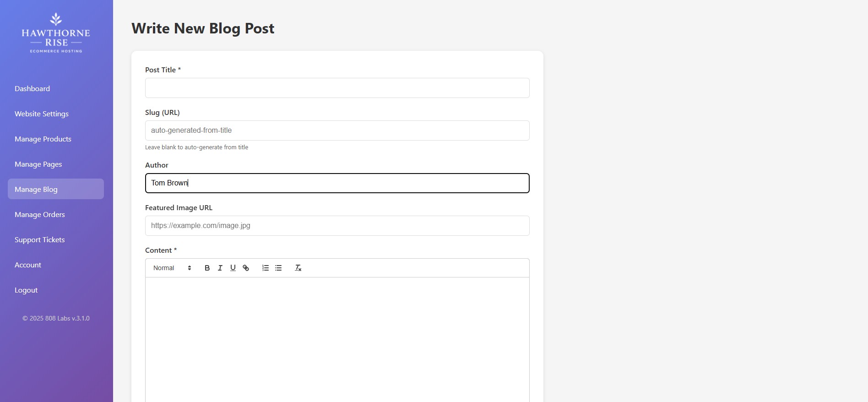Open the Normal text style dropdown
The image size is (868, 402).
(172, 268)
